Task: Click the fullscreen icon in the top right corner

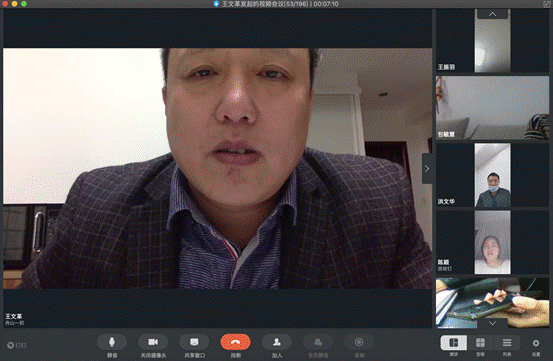Action: [546, 4]
